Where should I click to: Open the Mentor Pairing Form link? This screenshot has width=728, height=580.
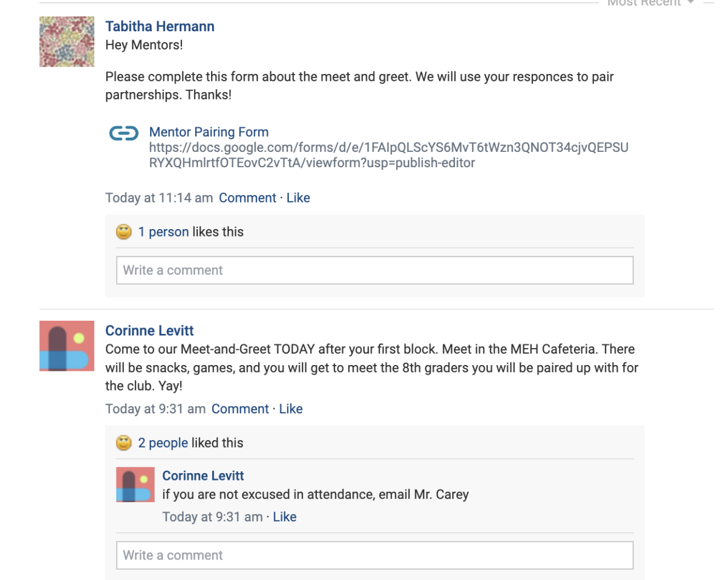(x=209, y=132)
